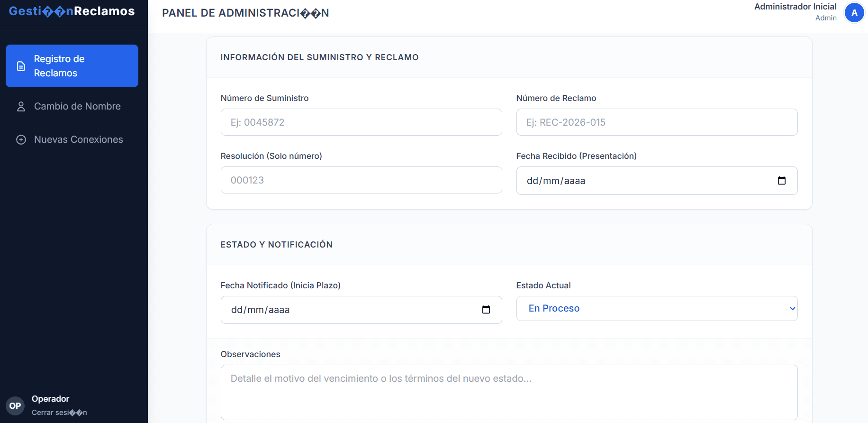This screenshot has height=423, width=868.
Task: Click the 'OP' operator avatar
Action: (15, 406)
